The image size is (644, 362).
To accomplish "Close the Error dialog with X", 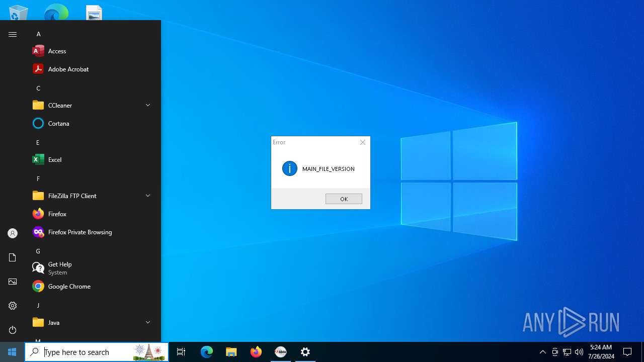I will (x=363, y=142).
